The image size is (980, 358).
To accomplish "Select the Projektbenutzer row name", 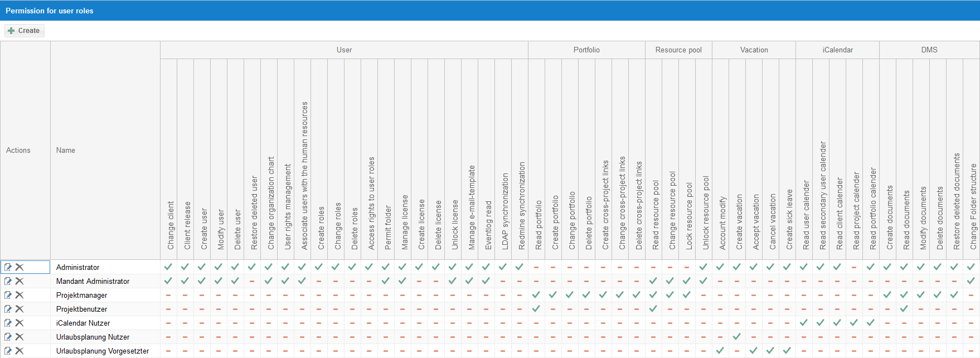I will click(x=82, y=309).
